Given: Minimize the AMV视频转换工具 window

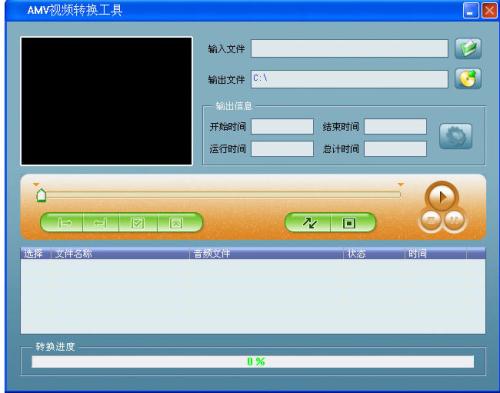Looking at the screenshot, I should [471, 11].
